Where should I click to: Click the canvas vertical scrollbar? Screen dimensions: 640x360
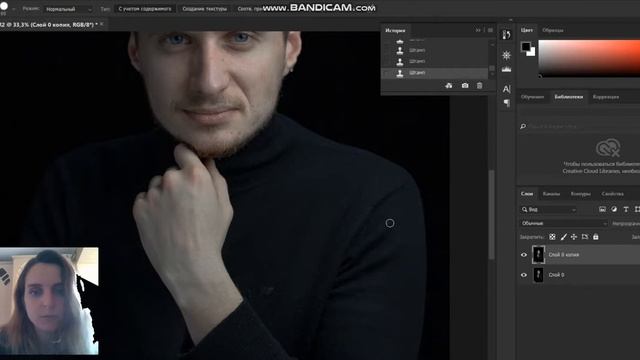pyautogui.click(x=491, y=214)
